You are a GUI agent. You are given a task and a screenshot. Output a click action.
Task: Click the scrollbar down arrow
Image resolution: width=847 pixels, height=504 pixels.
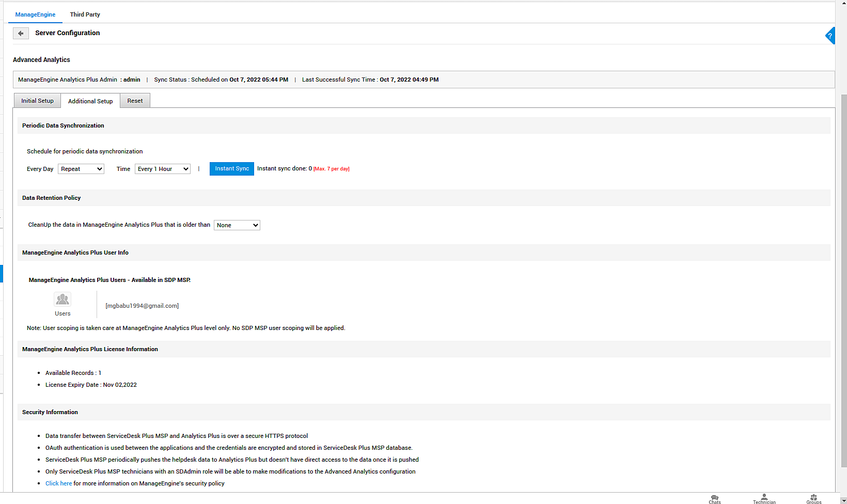[844, 500]
